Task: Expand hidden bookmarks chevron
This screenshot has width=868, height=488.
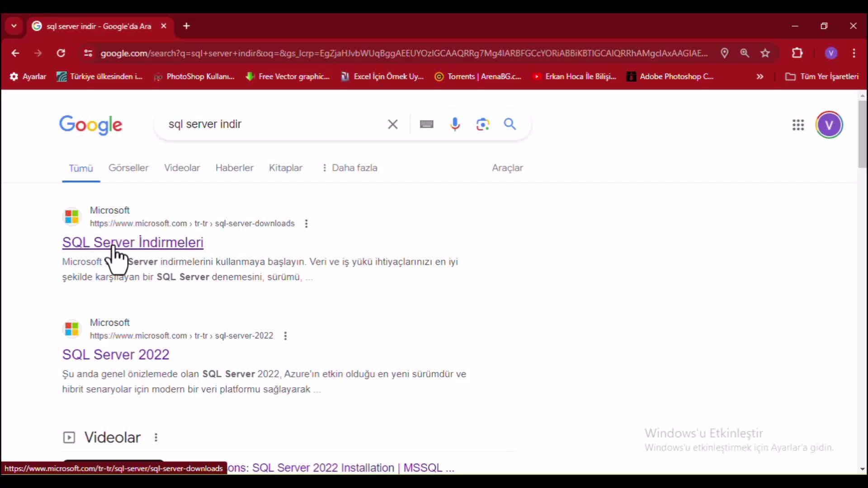Action: pos(760,77)
